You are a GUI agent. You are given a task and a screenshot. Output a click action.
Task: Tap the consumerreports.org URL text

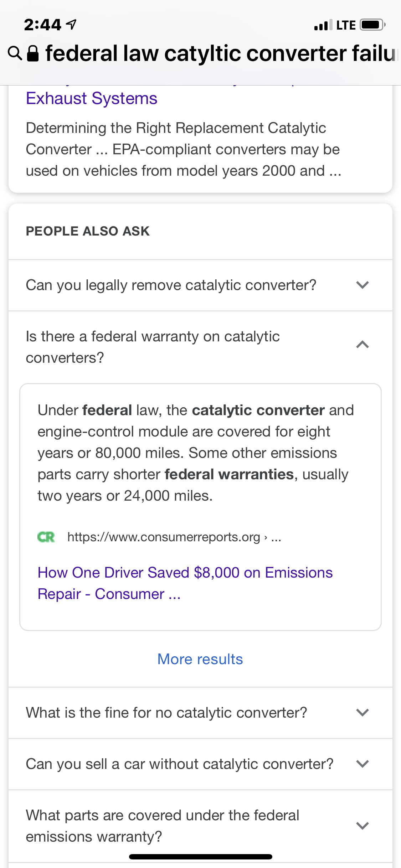pyautogui.click(x=164, y=537)
